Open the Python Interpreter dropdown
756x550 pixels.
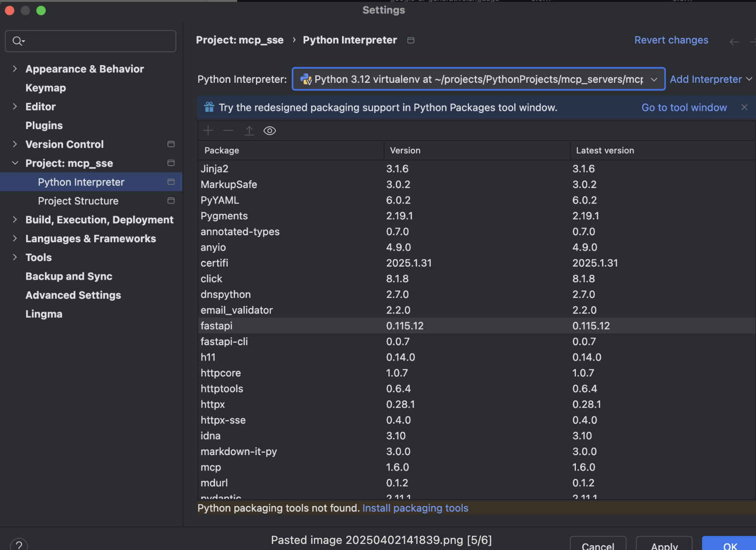pyautogui.click(x=479, y=79)
